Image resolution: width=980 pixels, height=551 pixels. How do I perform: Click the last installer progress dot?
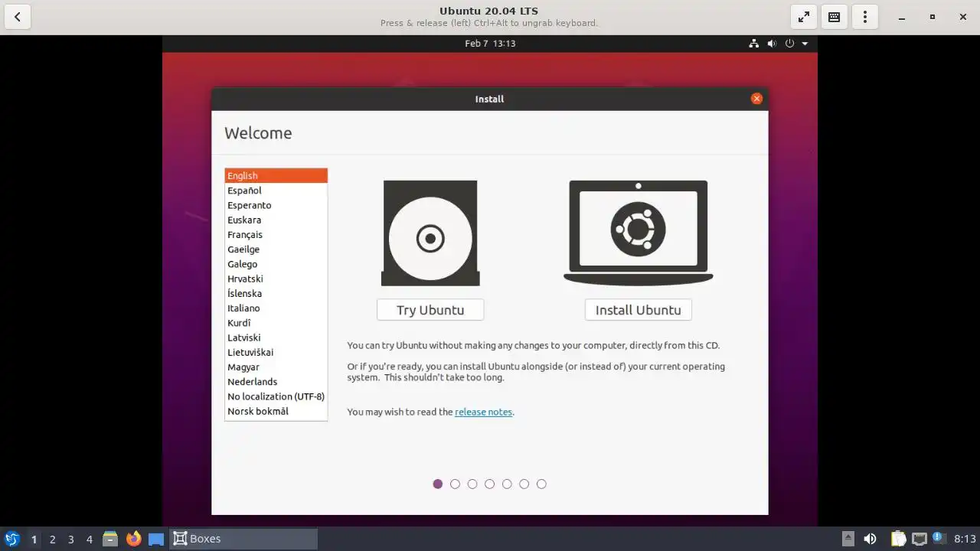pos(541,484)
